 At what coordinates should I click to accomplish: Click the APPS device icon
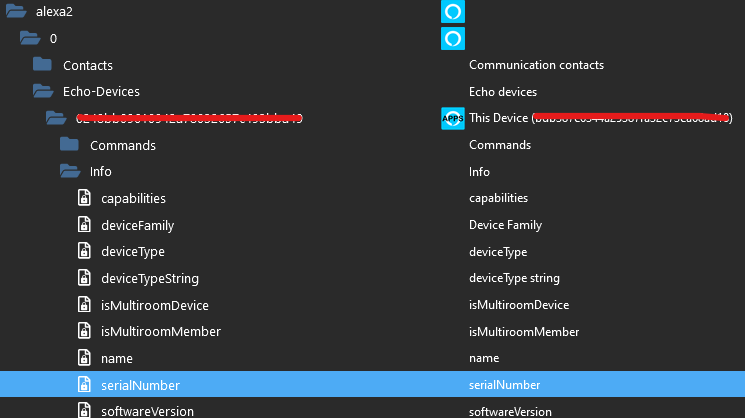pyautogui.click(x=453, y=118)
